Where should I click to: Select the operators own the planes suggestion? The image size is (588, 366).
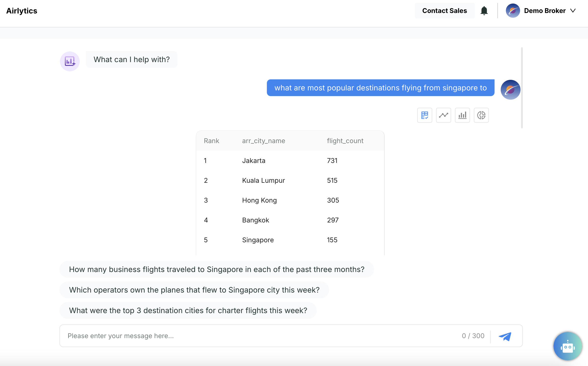coord(194,290)
